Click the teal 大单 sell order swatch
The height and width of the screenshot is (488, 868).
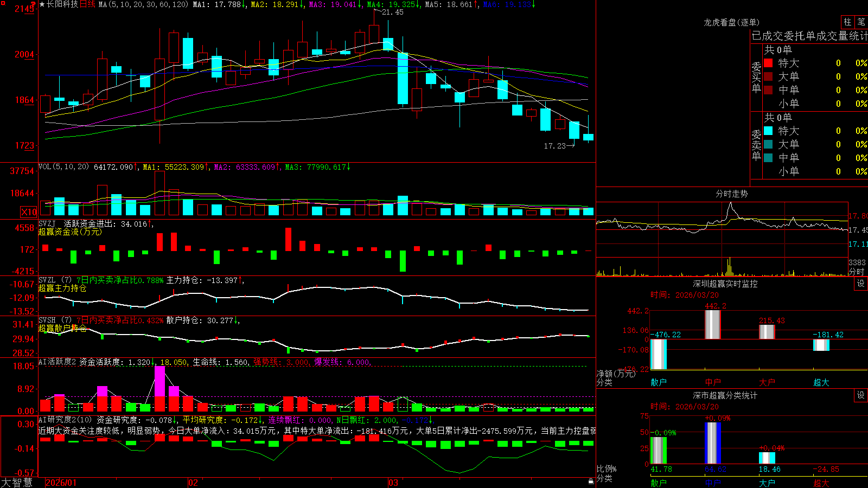[x=768, y=144]
